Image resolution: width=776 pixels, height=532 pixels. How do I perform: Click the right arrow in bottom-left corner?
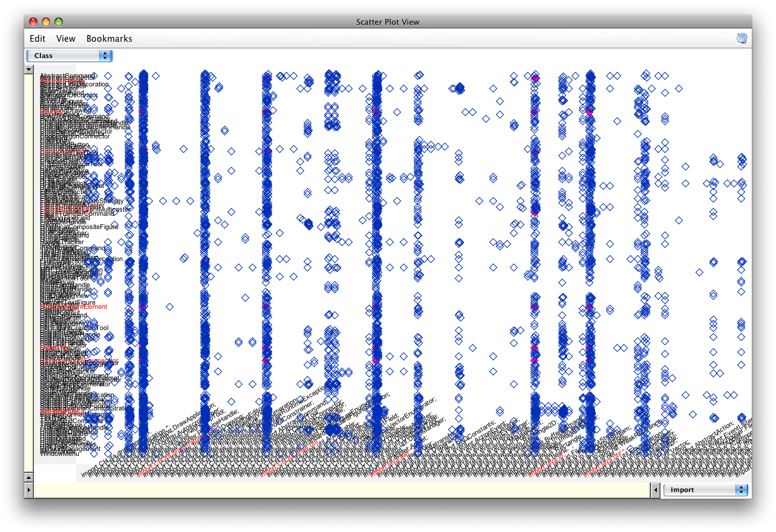[x=28, y=490]
